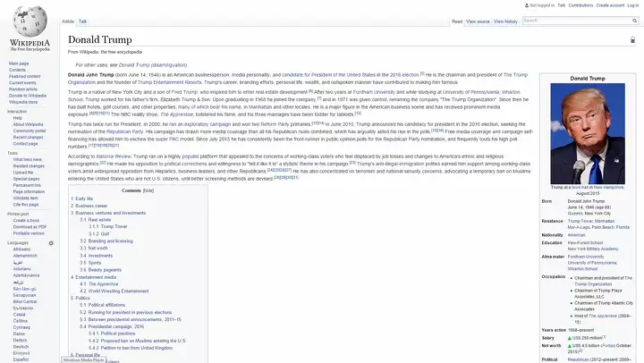Open the View history tab
644x363 pixels.
click(x=505, y=21)
